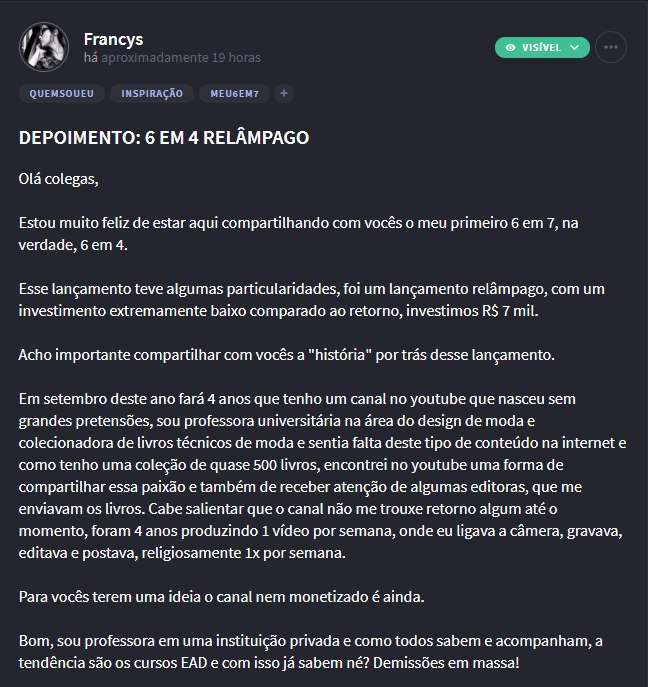This screenshot has width=648, height=687.
Task: Click the DEPOIMENTO: 6 EM 4 RELÂMPAGO title
Action: coord(164,138)
